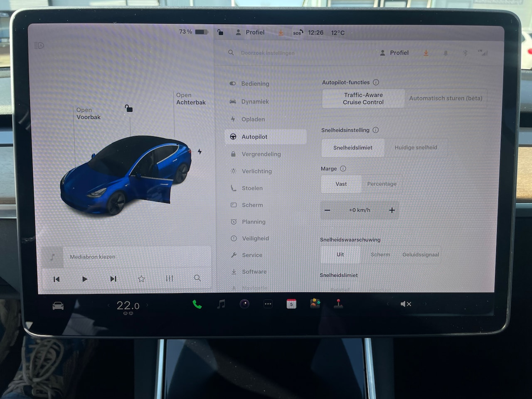Open the calendar app icon
Viewport: 532px width, 399px height.
(291, 304)
